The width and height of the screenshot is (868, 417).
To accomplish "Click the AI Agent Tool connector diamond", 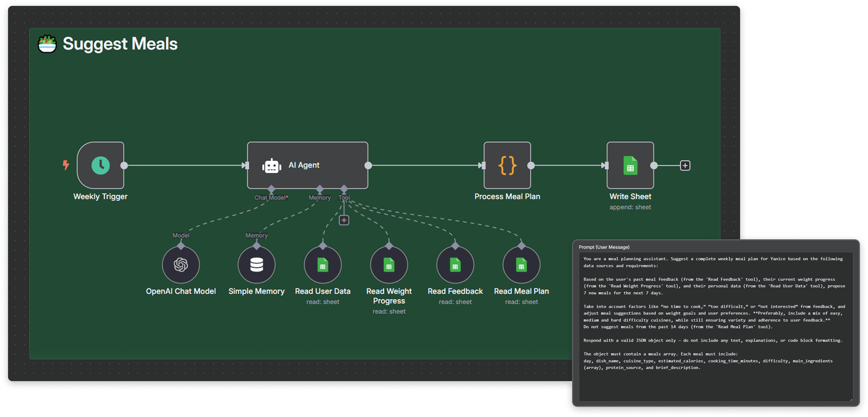I will point(344,189).
